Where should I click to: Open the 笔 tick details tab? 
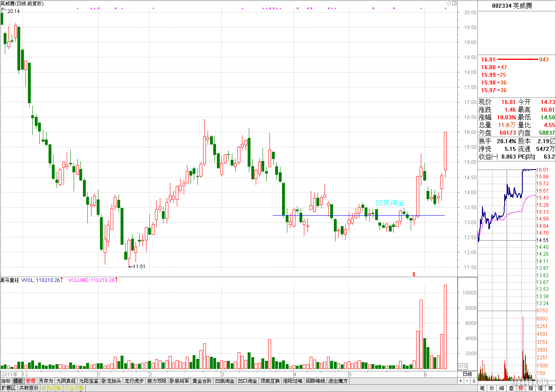482,388
